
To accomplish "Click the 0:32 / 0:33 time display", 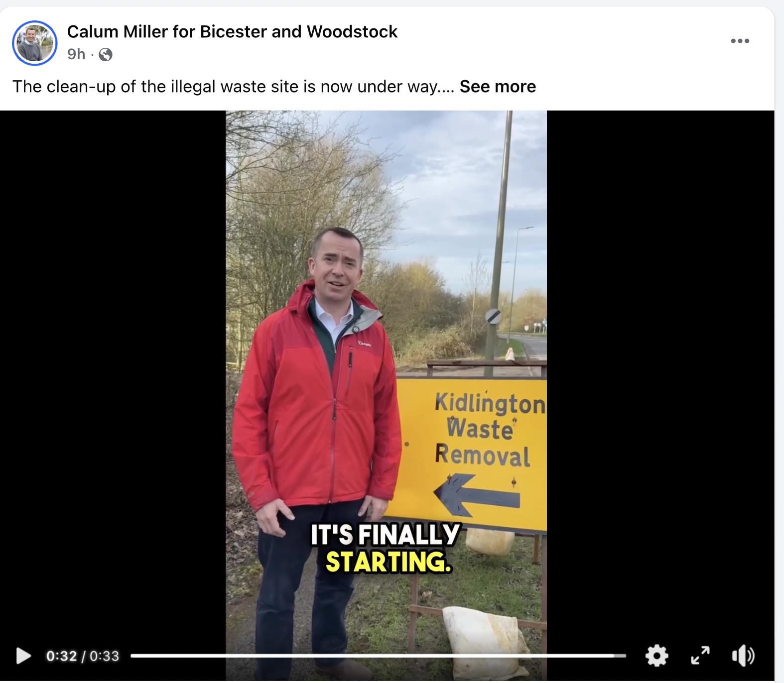I will 83,656.
